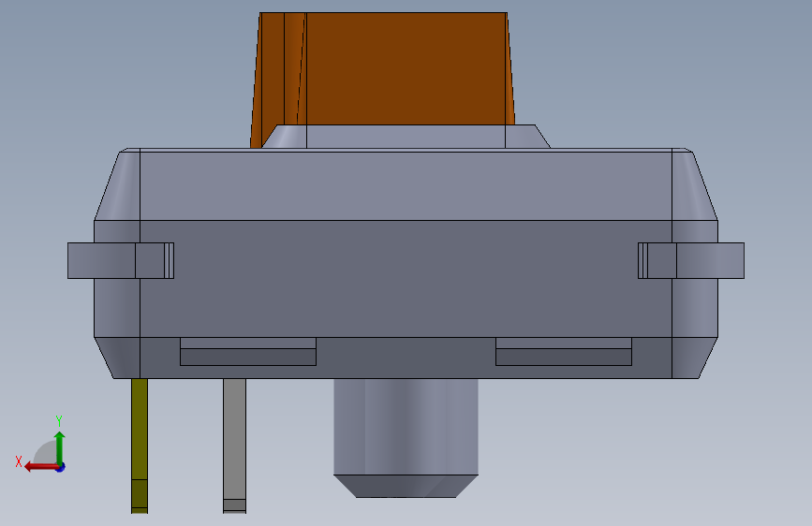812x526 pixels.
Task: Click the blue Z axis dot of triad
Action: pos(61,467)
